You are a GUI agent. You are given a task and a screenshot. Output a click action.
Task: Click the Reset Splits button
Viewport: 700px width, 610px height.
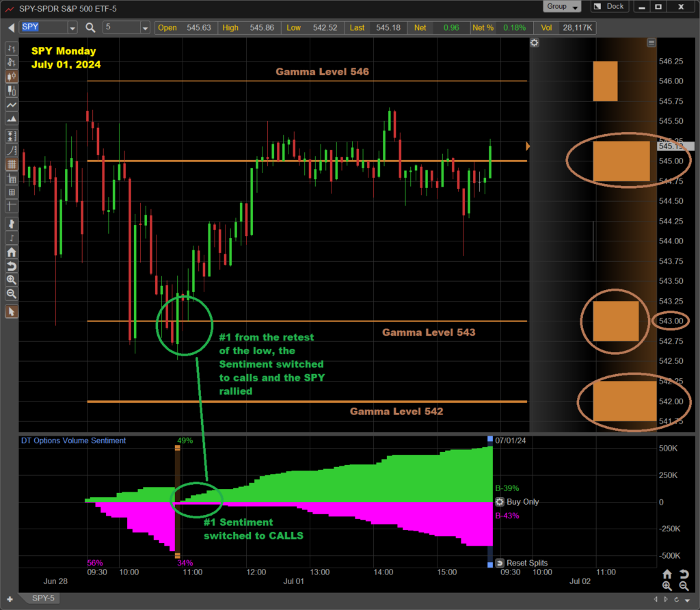pyautogui.click(x=500, y=563)
